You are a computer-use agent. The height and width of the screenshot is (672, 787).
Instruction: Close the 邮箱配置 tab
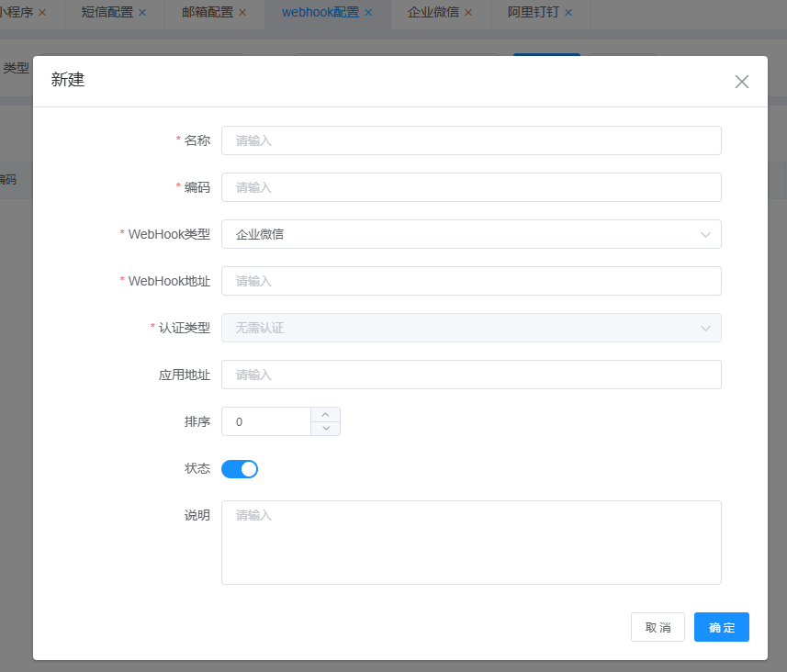coord(242,13)
